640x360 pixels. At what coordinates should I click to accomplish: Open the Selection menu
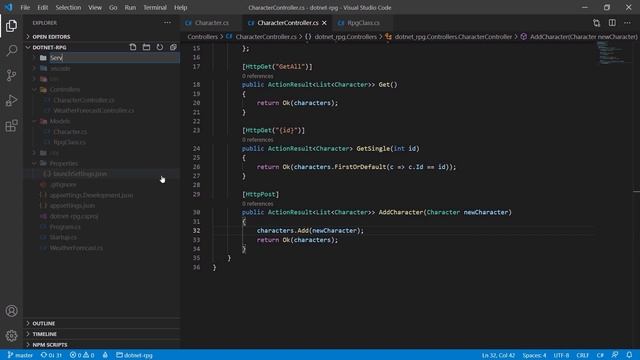click(x=68, y=7)
